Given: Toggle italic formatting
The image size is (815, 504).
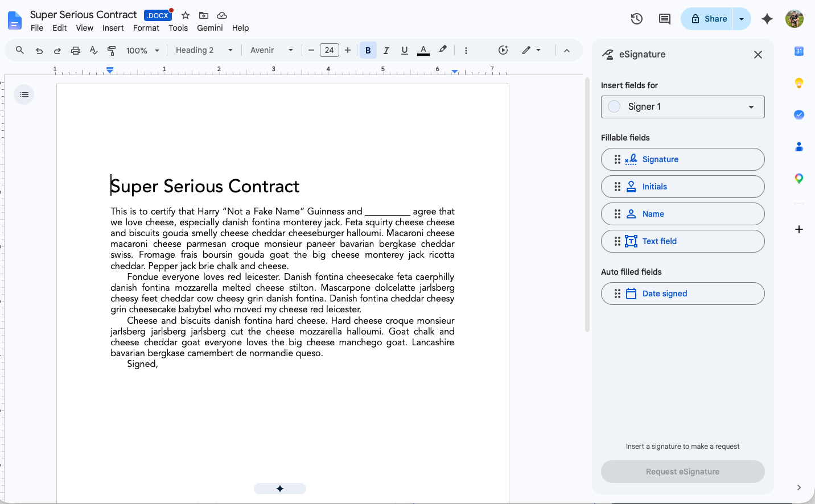Looking at the screenshot, I should 386,50.
